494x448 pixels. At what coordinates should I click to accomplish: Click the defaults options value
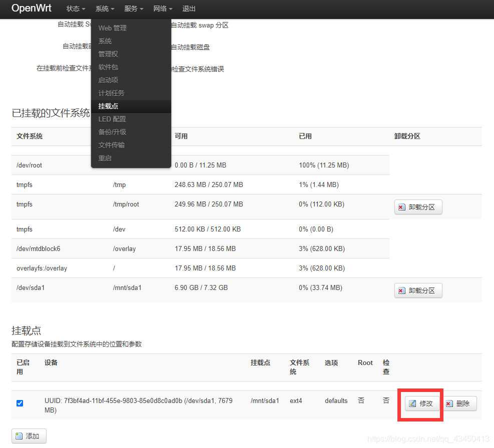tap(336, 401)
